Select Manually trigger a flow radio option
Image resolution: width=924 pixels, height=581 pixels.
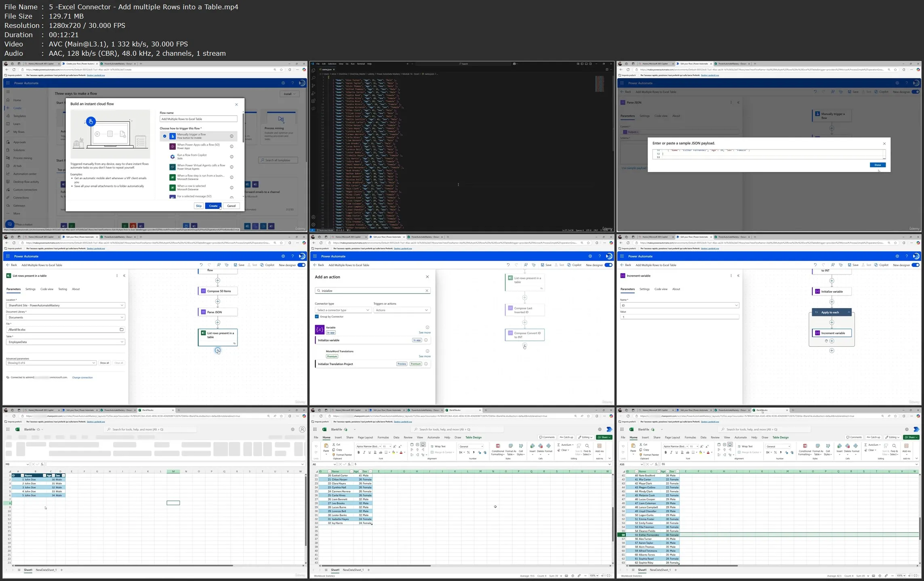click(164, 136)
